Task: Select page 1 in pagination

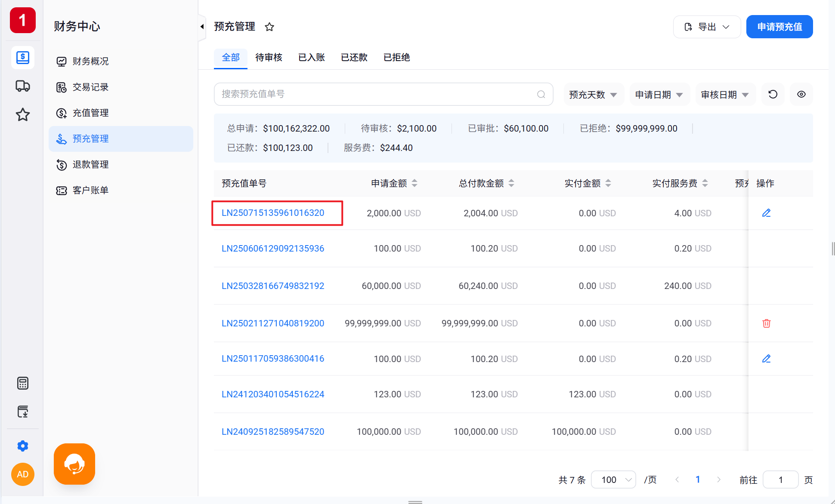Action: 698,479
